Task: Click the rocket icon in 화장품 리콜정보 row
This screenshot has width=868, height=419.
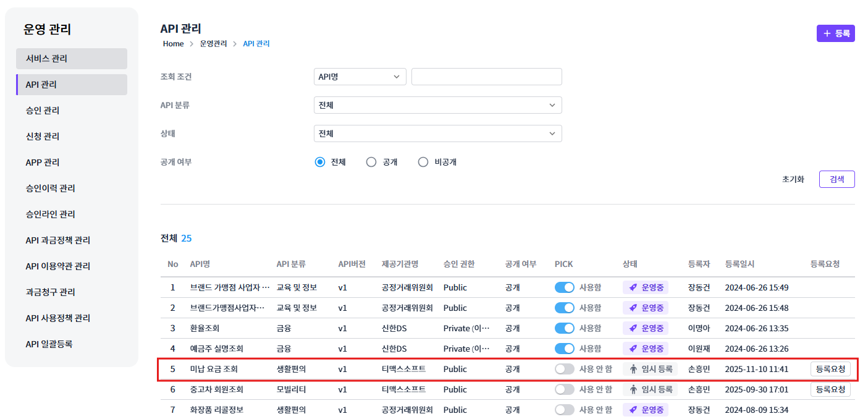Action: coord(633,410)
